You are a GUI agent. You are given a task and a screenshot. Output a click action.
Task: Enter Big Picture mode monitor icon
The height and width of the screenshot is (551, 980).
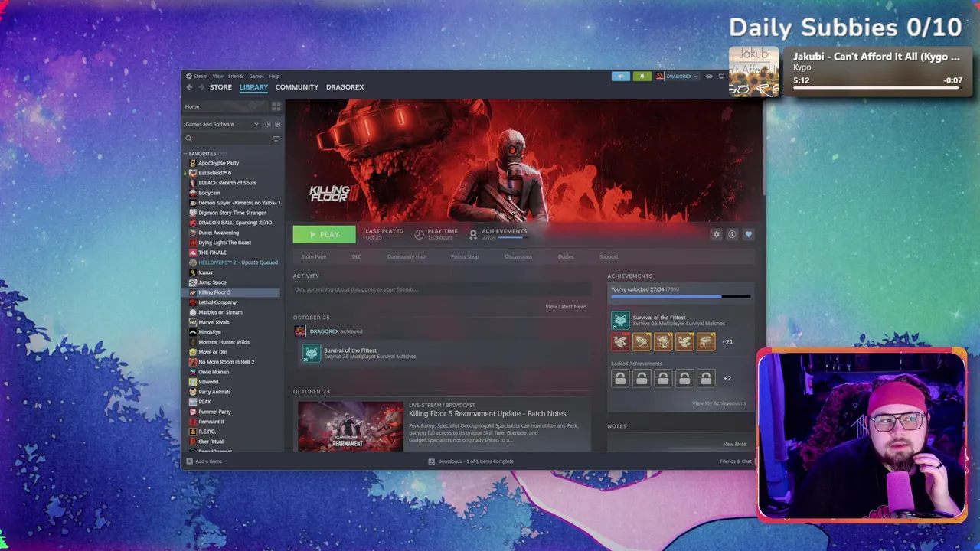click(721, 76)
